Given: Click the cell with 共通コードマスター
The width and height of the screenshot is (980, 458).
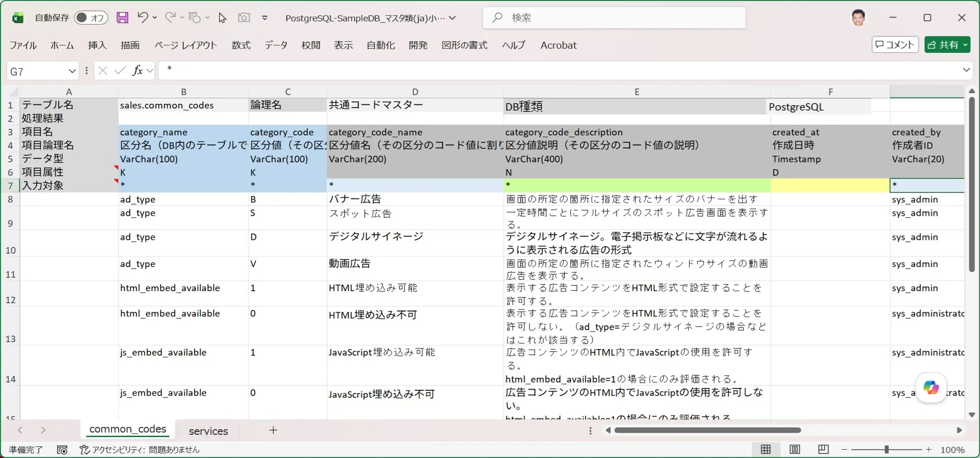Looking at the screenshot, I should coord(415,105).
